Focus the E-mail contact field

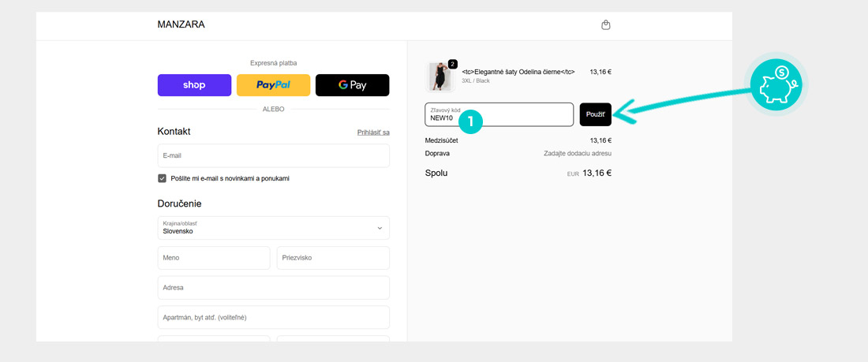point(273,156)
